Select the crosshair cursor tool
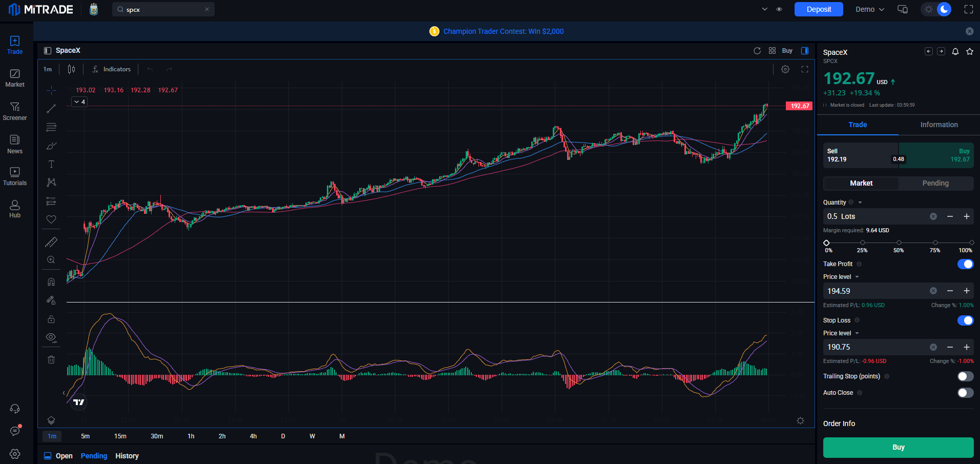This screenshot has width=980, height=464. click(x=51, y=91)
